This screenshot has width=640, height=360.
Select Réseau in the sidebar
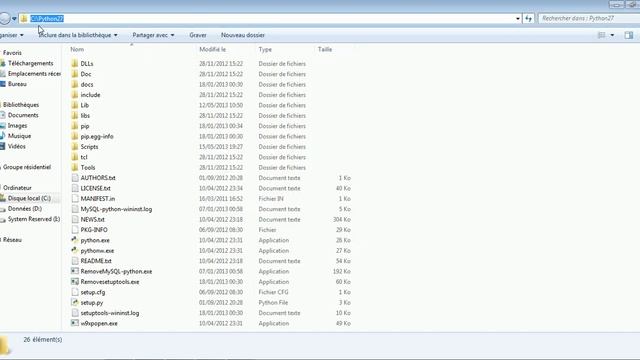pyautogui.click(x=12, y=240)
